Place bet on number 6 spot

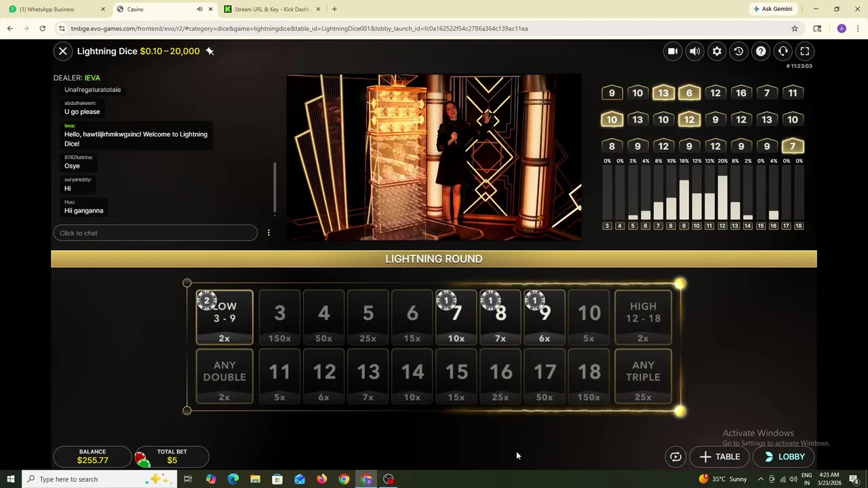coord(412,317)
